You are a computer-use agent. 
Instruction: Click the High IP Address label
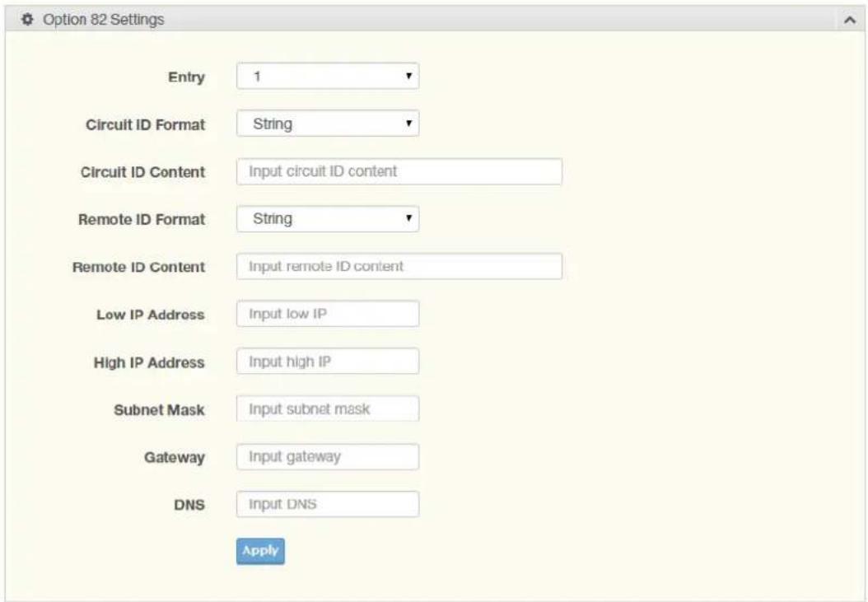click(149, 362)
